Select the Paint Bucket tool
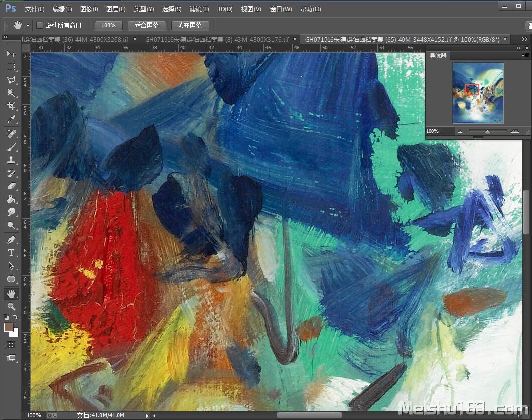Image resolution: width=532 pixels, height=420 pixels. coord(11,199)
